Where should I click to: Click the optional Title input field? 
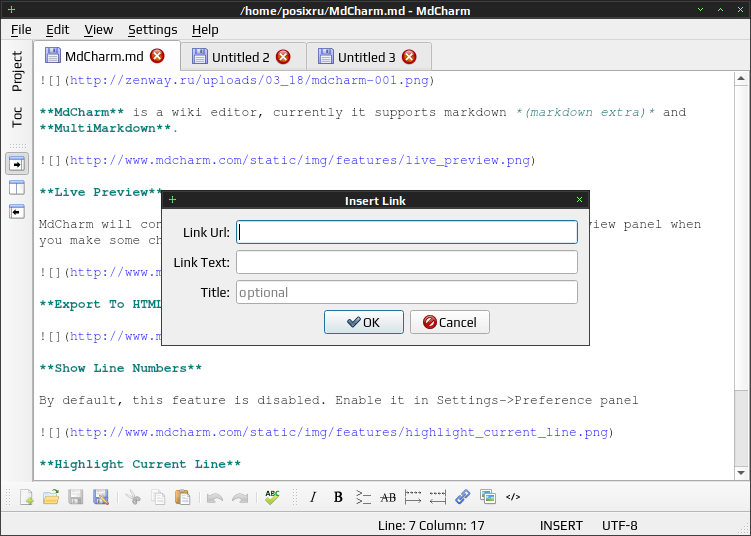point(407,292)
